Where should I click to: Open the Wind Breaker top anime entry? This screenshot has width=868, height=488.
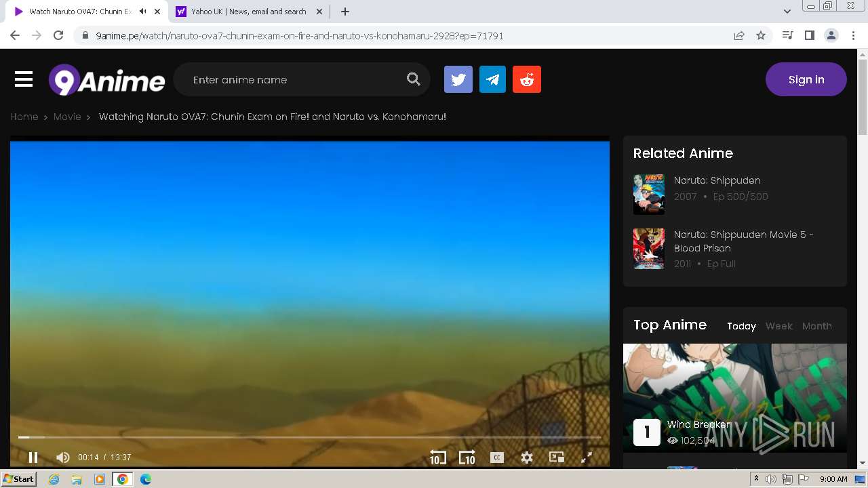tap(699, 424)
